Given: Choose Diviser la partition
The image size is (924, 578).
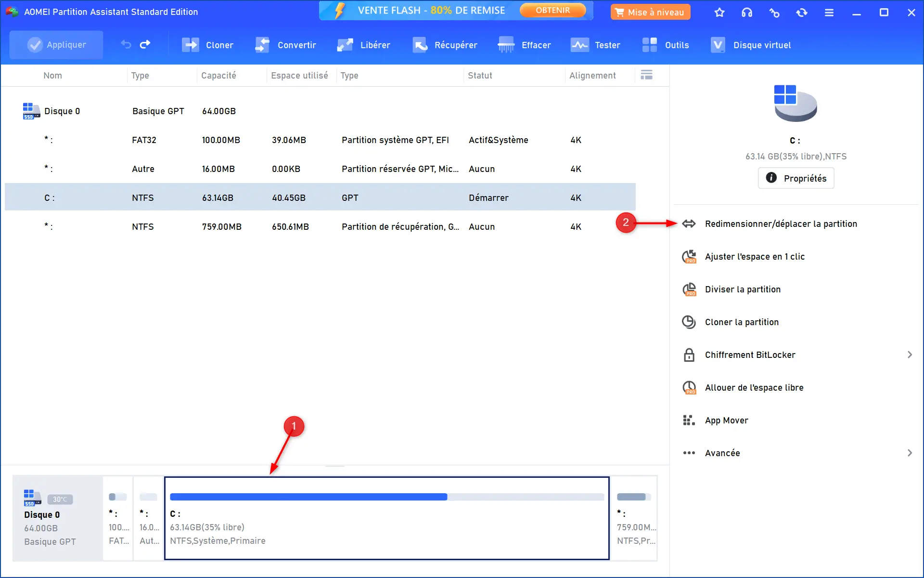Looking at the screenshot, I should 743,289.
